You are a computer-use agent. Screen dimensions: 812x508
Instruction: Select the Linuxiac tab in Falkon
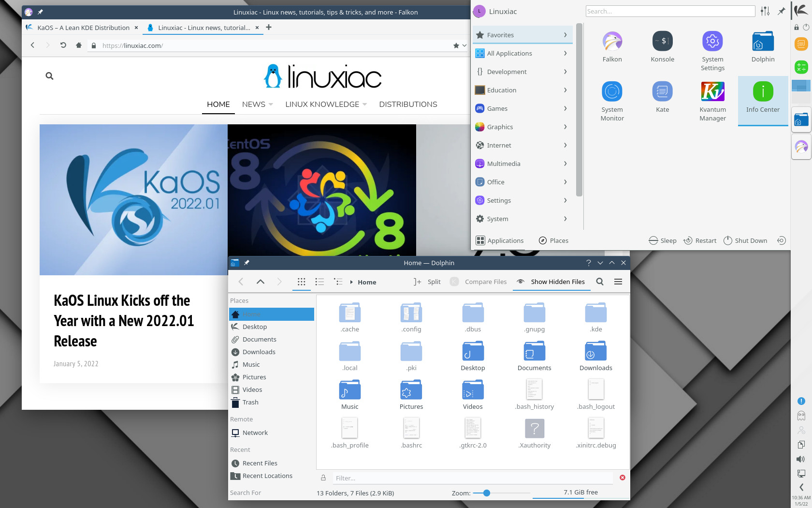204,28
